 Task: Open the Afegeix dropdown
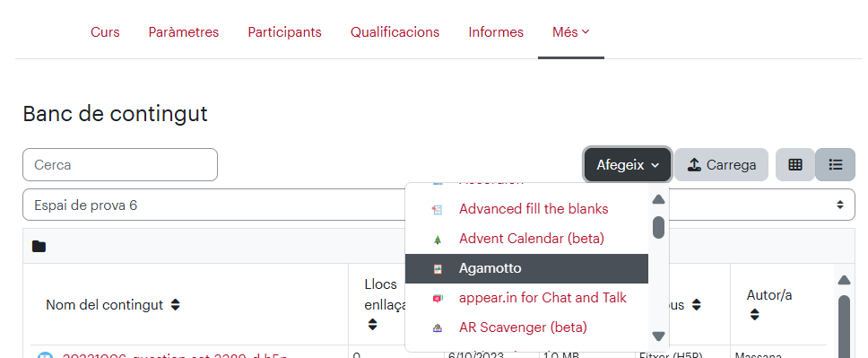(x=628, y=164)
